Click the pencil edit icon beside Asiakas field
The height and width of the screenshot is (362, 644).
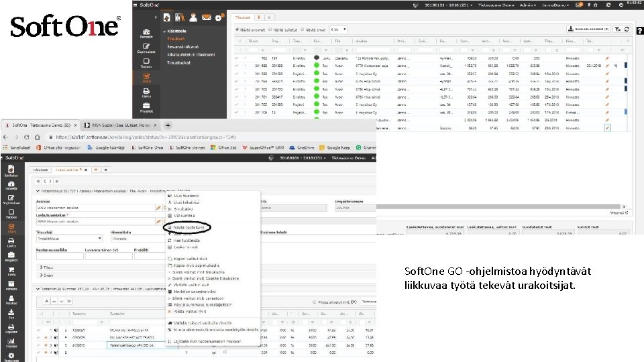[158, 208]
